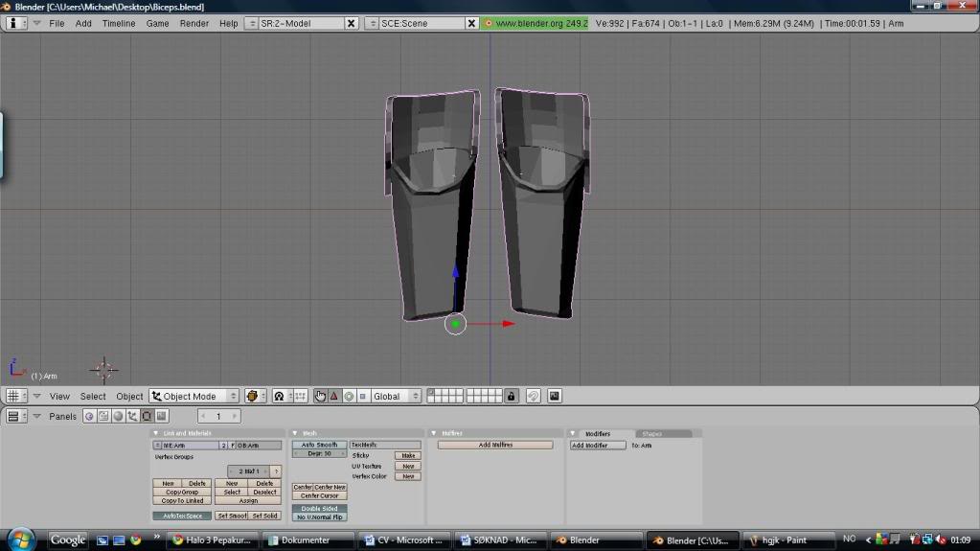Toggle the AutoTexSpace button
Viewport: 980px width, 551px height.
[182, 516]
